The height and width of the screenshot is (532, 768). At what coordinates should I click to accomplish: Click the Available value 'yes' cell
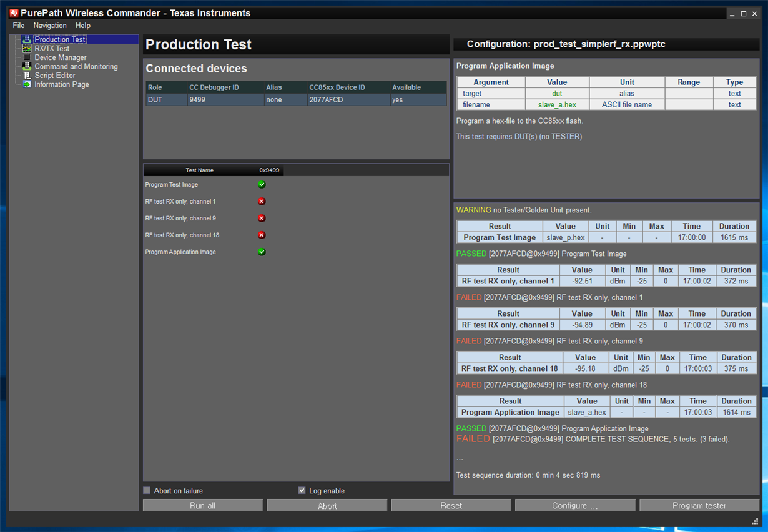[x=418, y=100]
